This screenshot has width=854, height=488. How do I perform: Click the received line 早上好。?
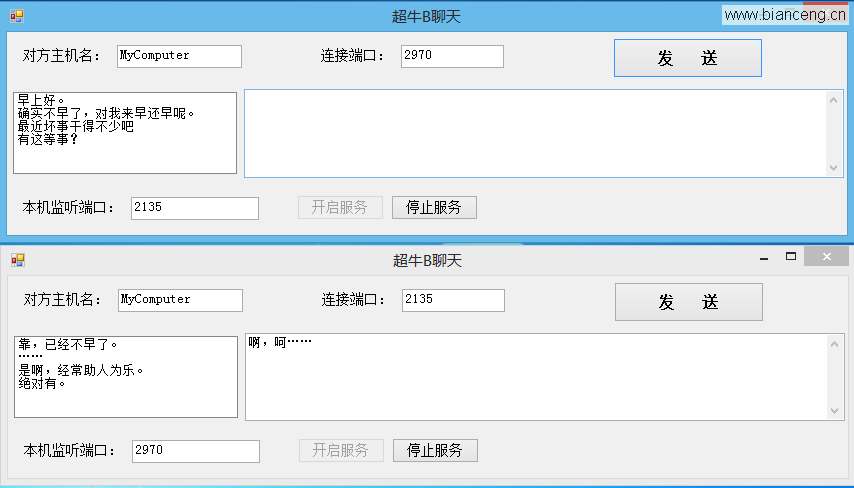pos(41,100)
